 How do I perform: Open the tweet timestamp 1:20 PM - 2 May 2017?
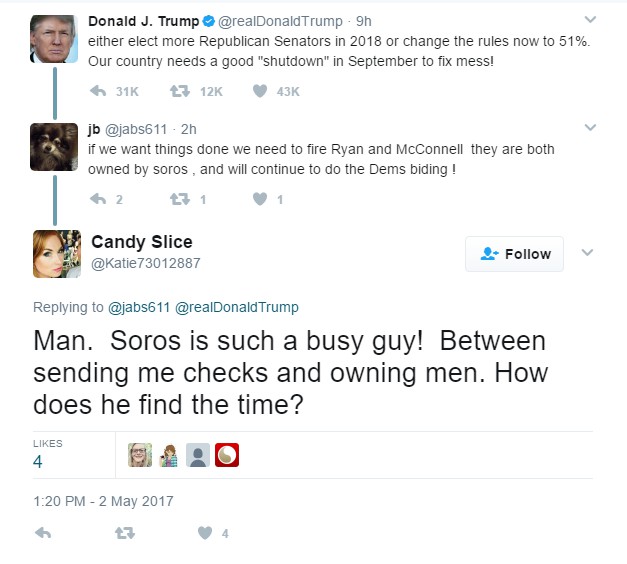[103, 500]
